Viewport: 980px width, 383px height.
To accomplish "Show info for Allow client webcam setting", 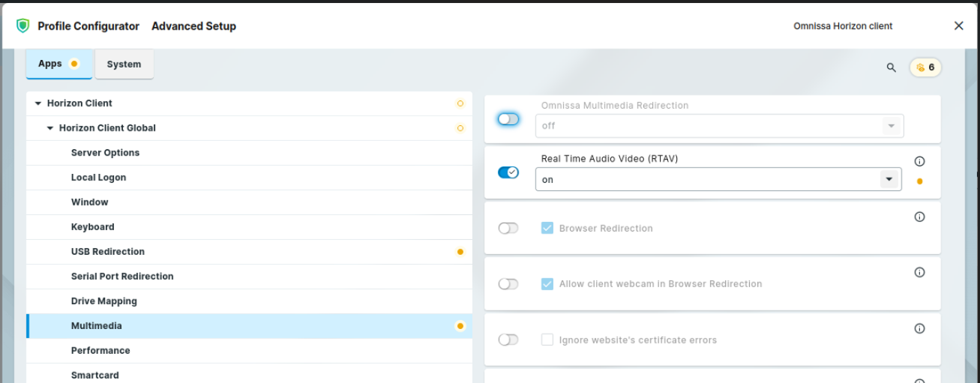I will coord(919,272).
